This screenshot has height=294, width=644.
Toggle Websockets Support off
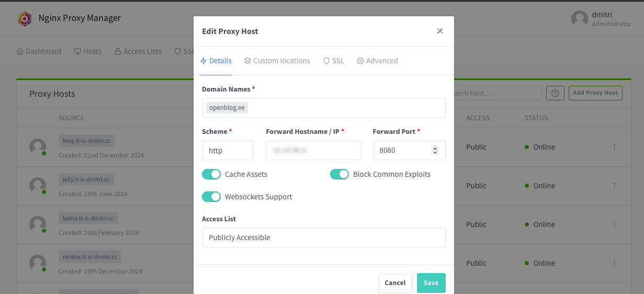click(x=211, y=197)
